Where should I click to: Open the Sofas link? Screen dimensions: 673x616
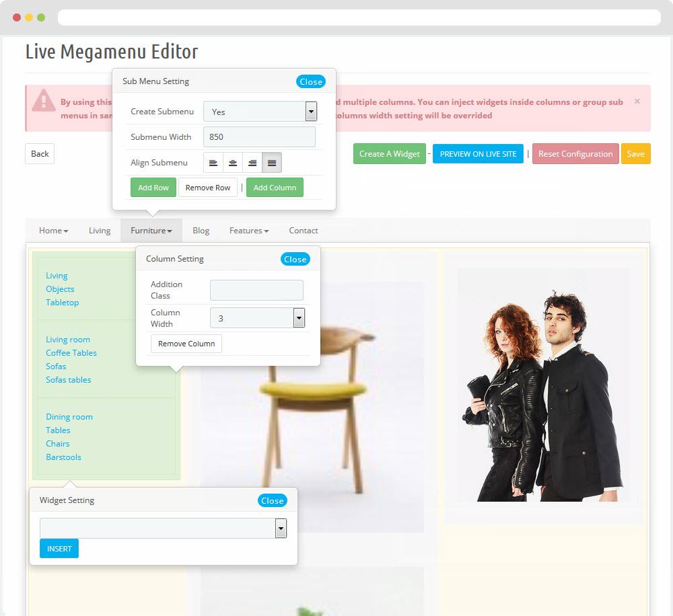pos(56,367)
